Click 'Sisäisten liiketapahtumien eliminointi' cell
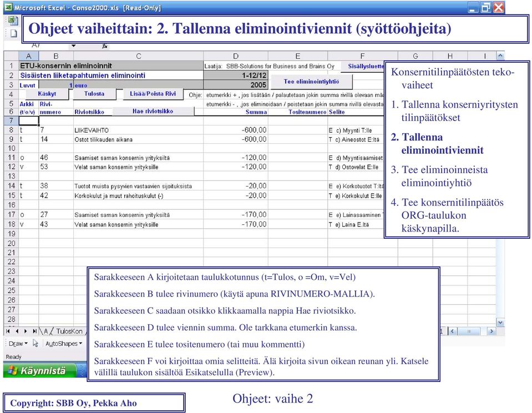This screenshot has width=532, height=413. pos(111,75)
